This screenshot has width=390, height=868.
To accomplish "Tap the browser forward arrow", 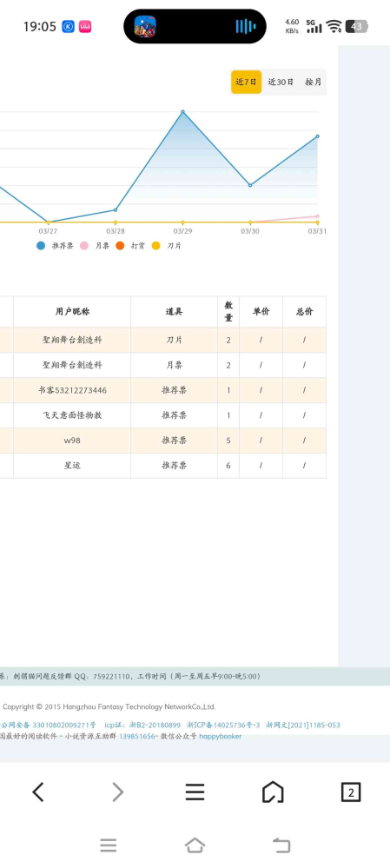I will pyautogui.click(x=117, y=792).
